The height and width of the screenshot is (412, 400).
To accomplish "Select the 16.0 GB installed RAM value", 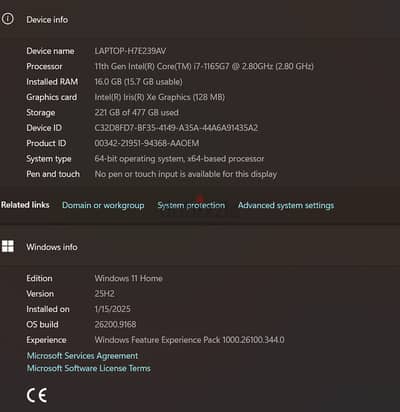I will pos(138,82).
